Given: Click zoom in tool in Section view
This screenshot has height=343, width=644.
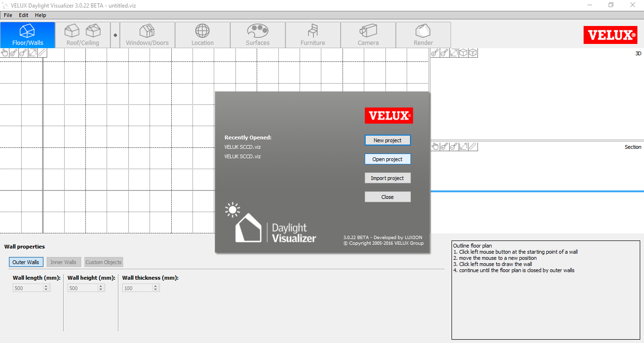Looking at the screenshot, I should 445,147.
